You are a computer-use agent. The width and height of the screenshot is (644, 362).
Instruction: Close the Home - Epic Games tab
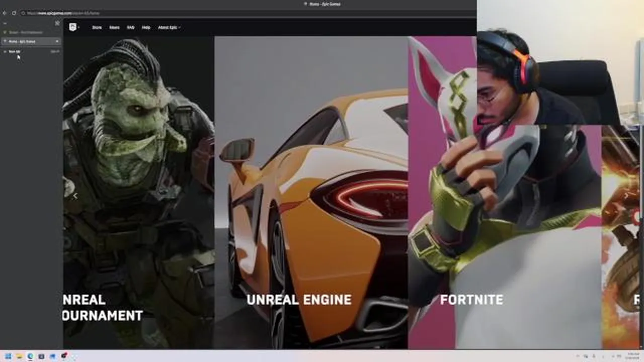(x=57, y=41)
